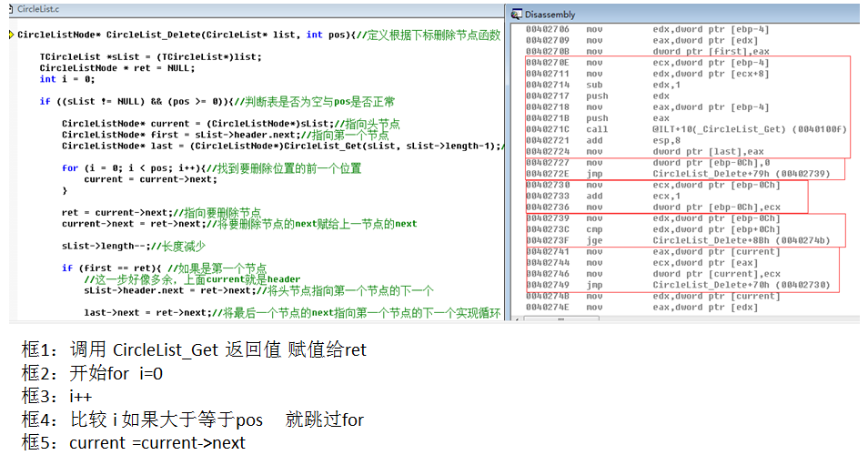The height and width of the screenshot is (465, 868).
Task: Click the CircleList_Delete function definition line
Action: pyautogui.click(x=259, y=35)
